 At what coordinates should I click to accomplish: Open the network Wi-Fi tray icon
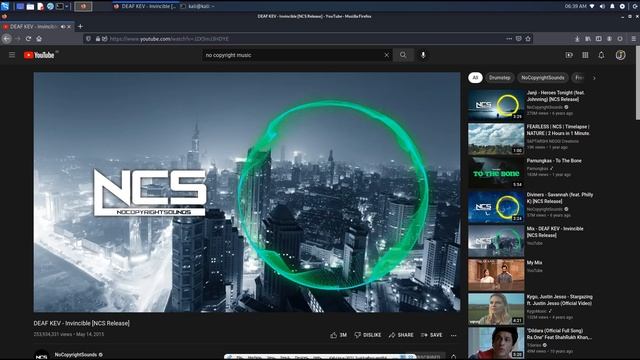tap(592, 6)
